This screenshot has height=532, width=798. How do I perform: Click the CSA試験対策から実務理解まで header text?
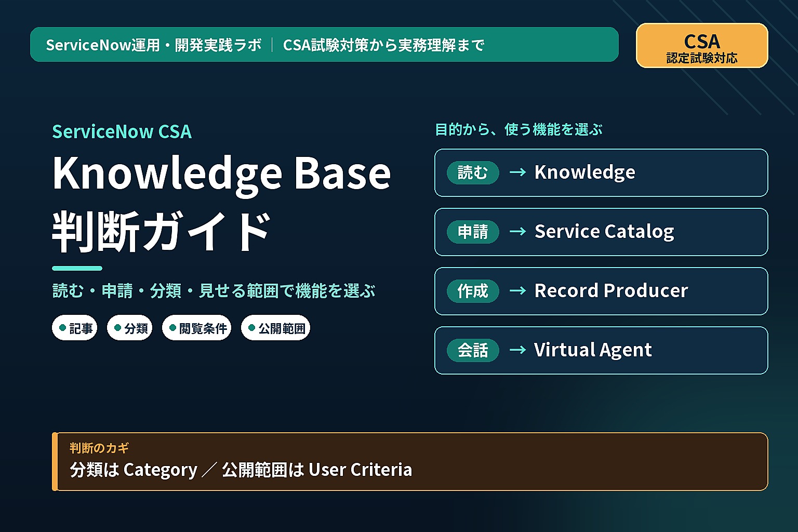click(x=383, y=45)
